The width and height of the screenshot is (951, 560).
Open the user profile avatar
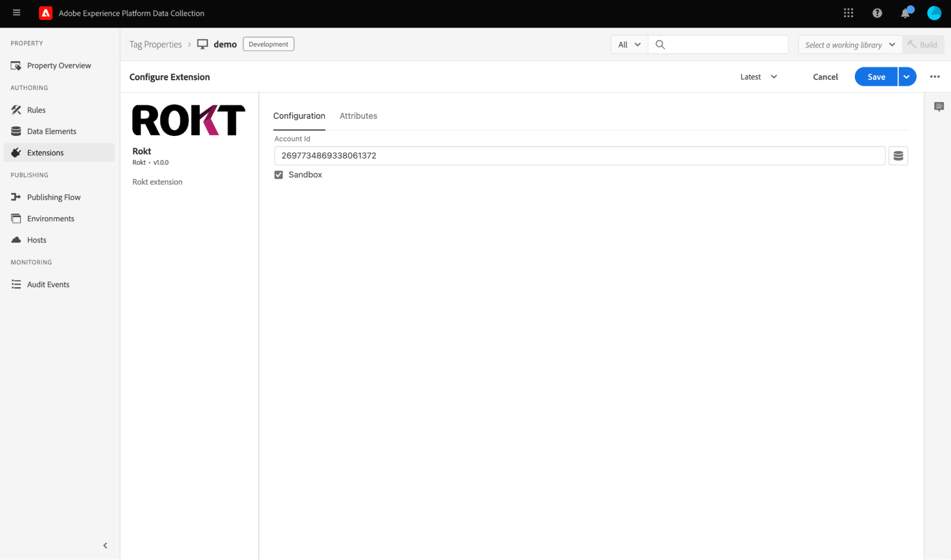point(934,13)
